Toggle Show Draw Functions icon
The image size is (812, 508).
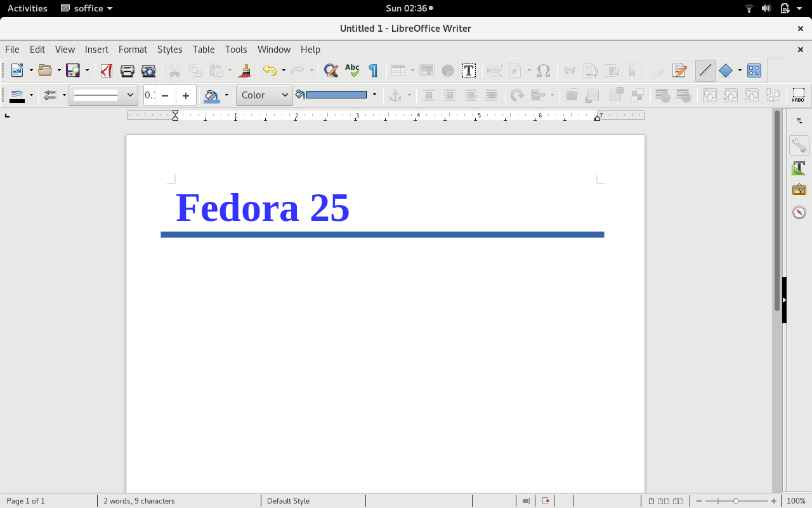[754, 70]
